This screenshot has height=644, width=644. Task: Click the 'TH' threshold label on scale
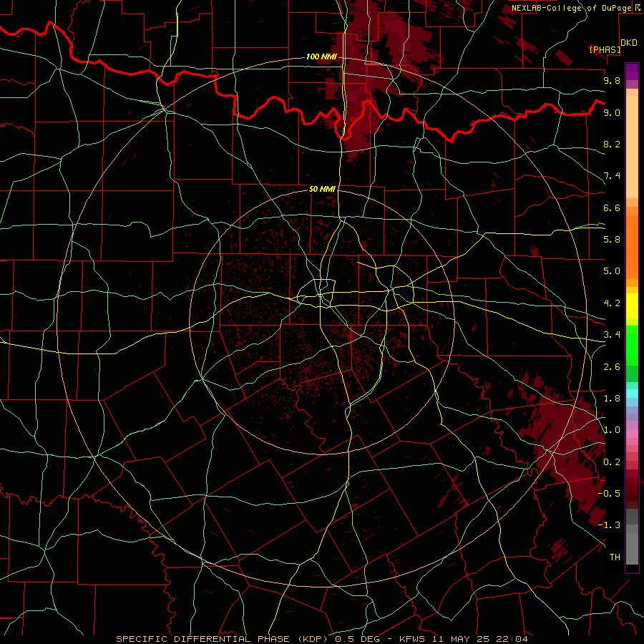coord(615,557)
